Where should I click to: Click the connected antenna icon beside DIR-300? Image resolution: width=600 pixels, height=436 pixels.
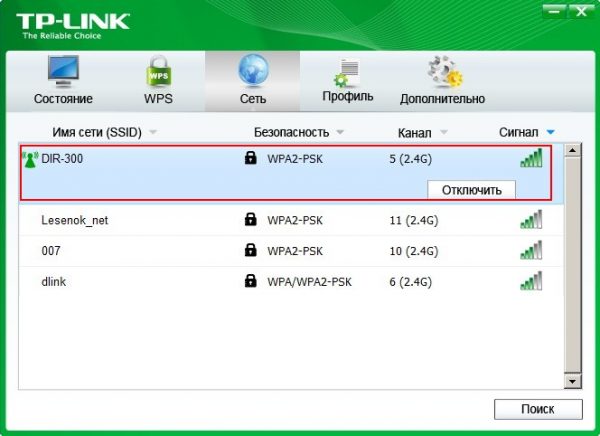coord(30,160)
